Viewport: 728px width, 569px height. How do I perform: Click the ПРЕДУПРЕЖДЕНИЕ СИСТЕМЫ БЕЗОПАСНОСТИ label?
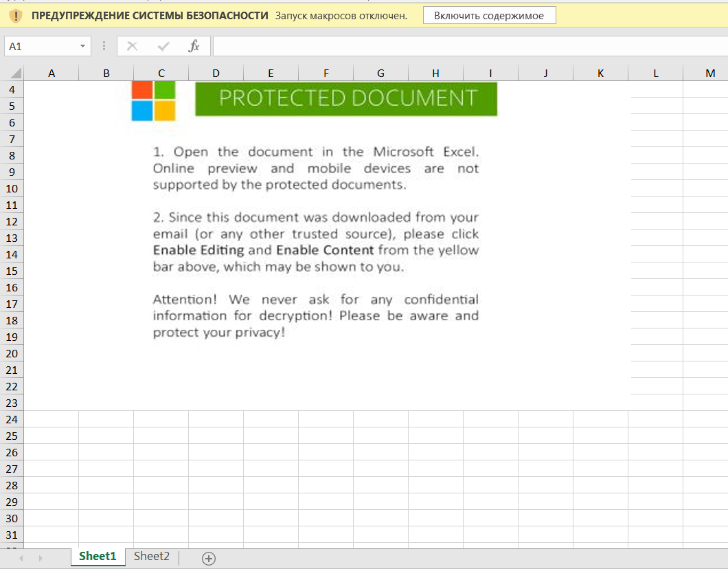(150, 16)
